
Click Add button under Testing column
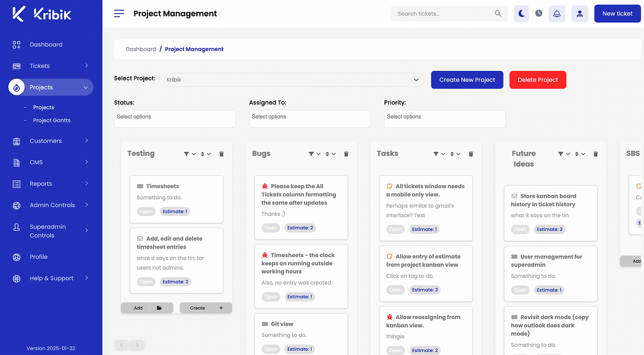pos(138,308)
